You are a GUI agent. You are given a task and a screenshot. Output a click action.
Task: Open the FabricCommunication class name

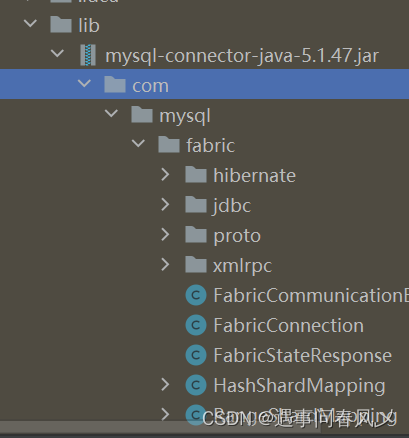coord(311,295)
